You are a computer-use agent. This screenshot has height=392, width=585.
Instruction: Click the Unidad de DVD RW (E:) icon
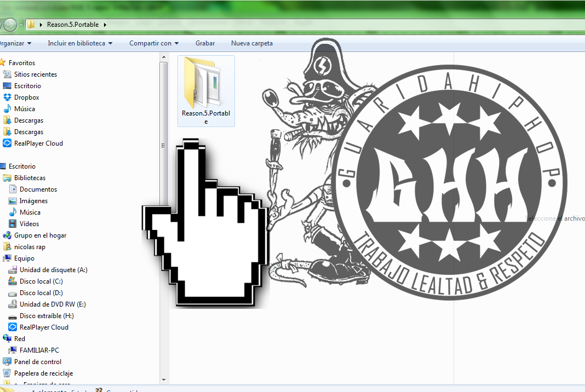click(13, 304)
